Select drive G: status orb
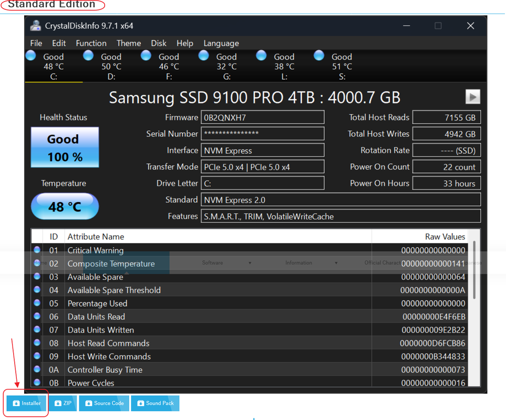This screenshot has height=420, width=506. [x=203, y=56]
